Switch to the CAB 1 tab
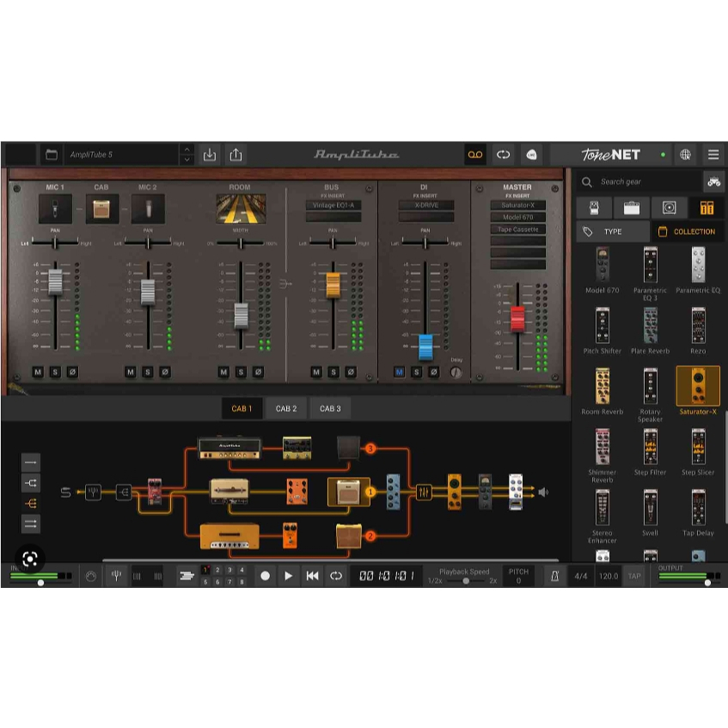The width and height of the screenshot is (728, 728). point(242,408)
